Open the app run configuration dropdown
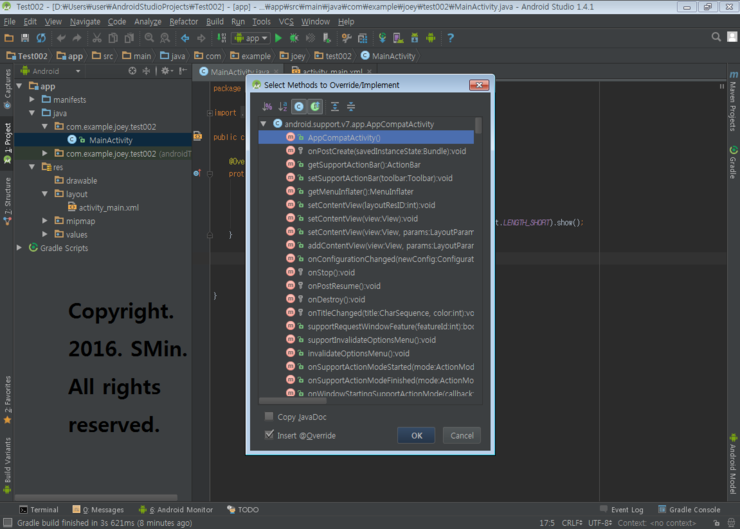The width and height of the screenshot is (740, 529). tap(251, 38)
